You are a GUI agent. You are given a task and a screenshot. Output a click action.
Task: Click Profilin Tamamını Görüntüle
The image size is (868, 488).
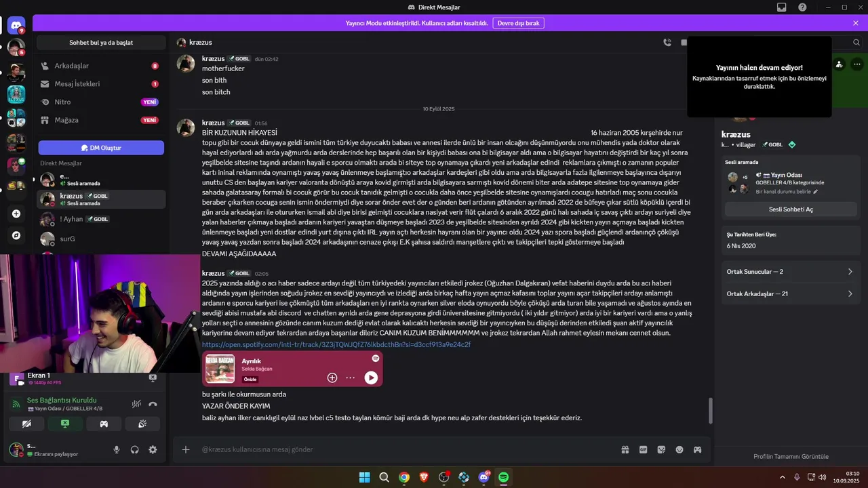791,456
